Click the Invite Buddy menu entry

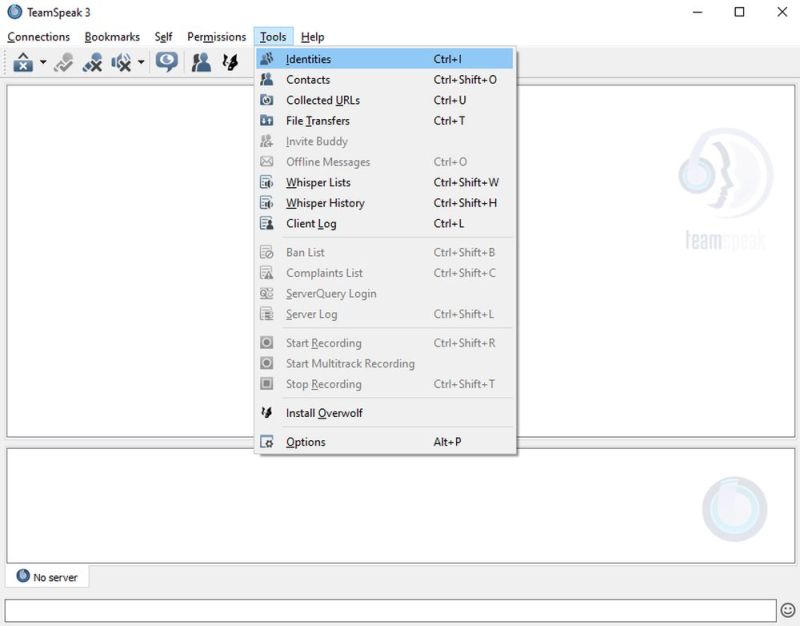[x=385, y=141]
